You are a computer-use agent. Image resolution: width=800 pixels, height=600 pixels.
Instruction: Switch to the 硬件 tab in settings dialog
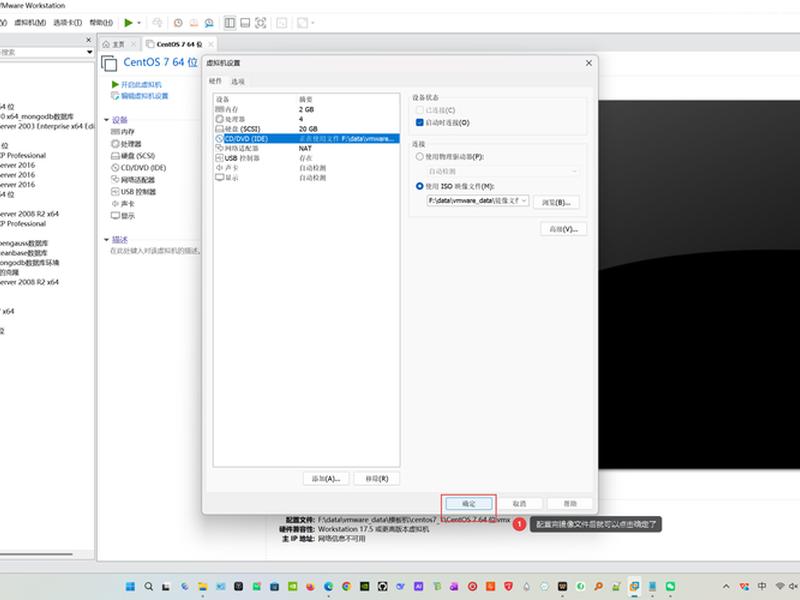[x=215, y=81]
